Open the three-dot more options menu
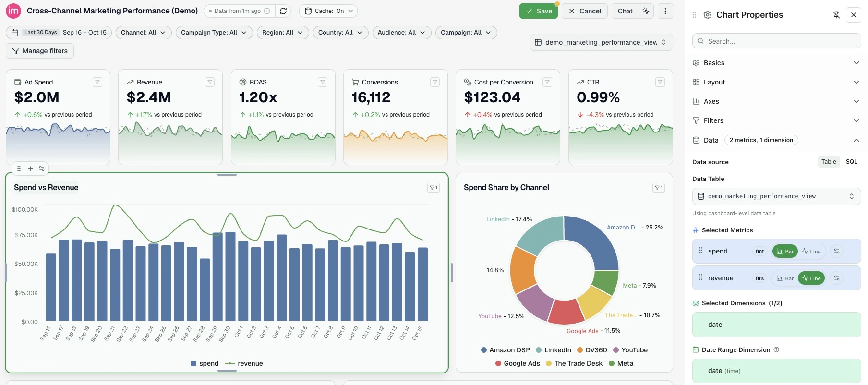868x385 pixels. coord(665,11)
